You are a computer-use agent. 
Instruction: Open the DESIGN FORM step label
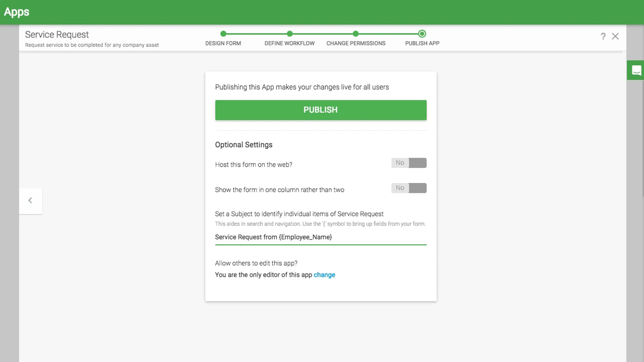tap(223, 43)
